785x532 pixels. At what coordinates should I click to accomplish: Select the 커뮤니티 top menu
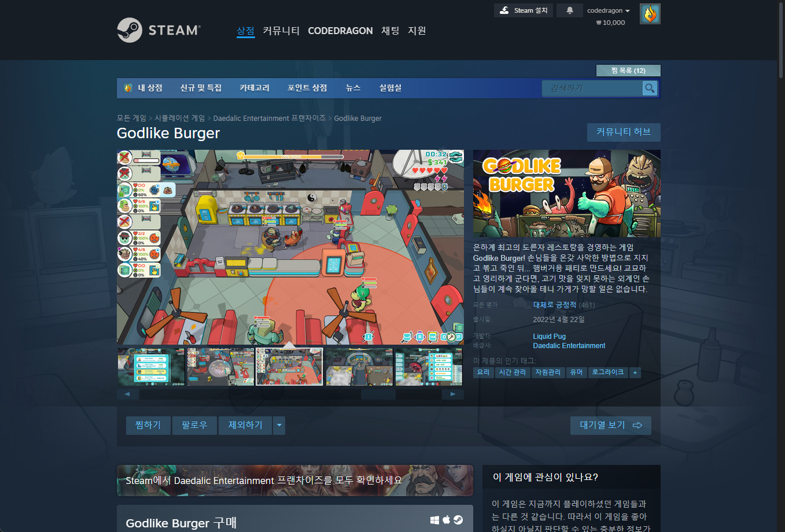(x=281, y=31)
